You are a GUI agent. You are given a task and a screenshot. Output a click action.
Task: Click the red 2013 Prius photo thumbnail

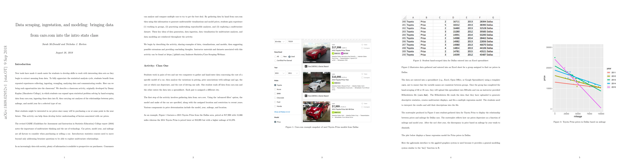point(317,112)
